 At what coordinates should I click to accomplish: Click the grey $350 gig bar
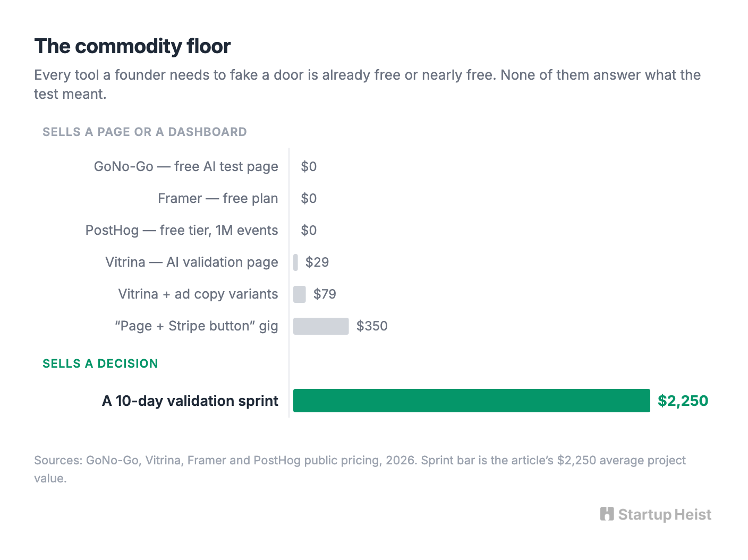(x=321, y=326)
